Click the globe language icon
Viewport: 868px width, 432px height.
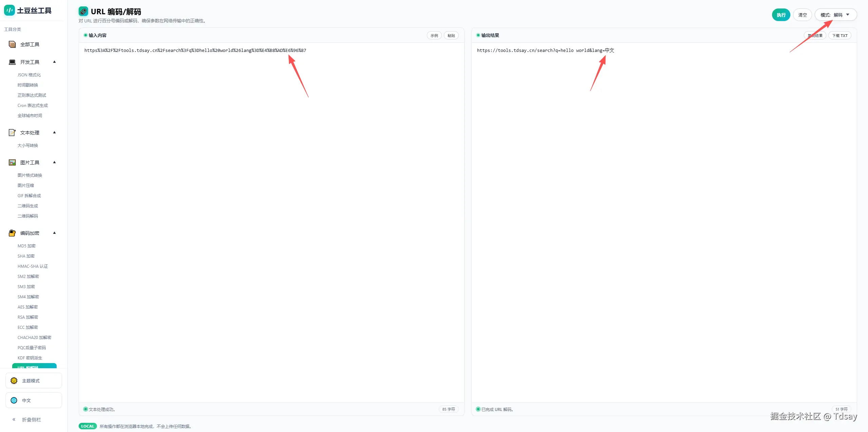(x=14, y=400)
